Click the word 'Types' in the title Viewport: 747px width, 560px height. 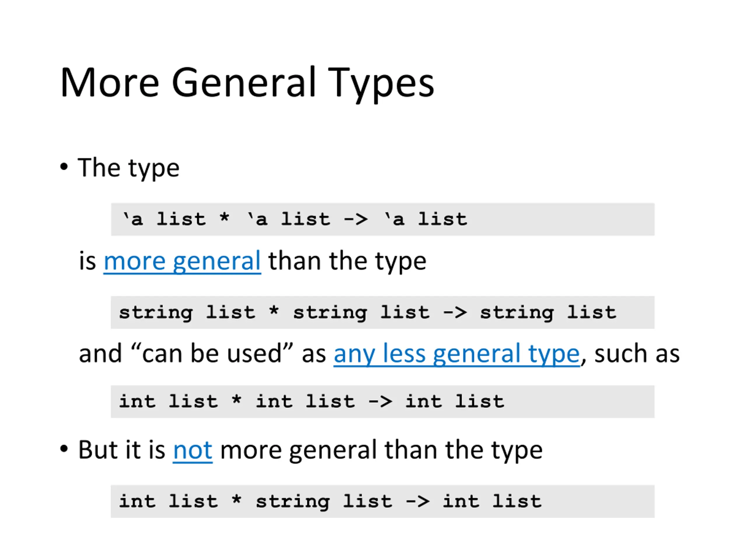[x=381, y=84]
